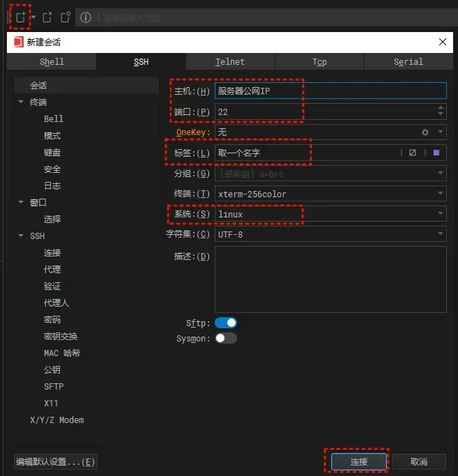Open OneKey settings gear icon
The width and height of the screenshot is (458, 476).
[425, 132]
